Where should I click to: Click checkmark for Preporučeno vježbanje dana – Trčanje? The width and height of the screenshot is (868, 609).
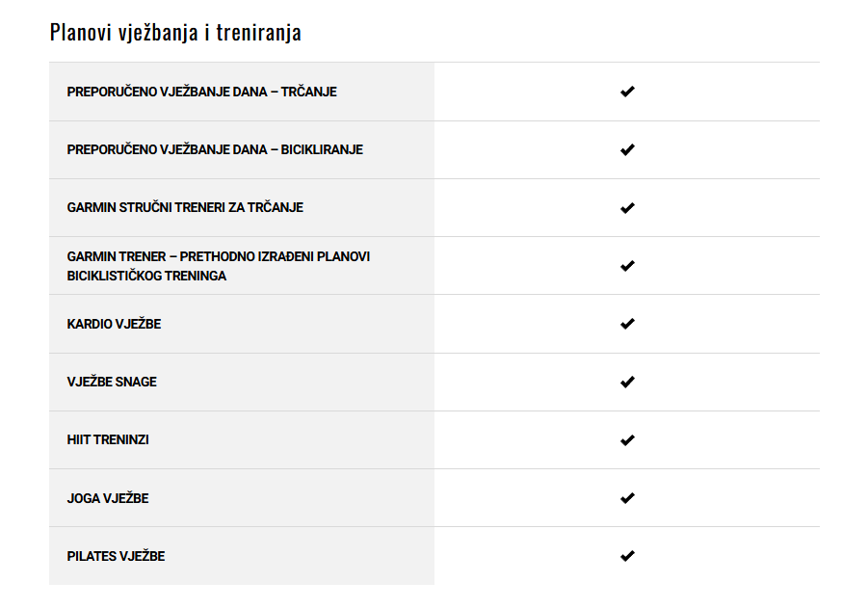coord(627,92)
